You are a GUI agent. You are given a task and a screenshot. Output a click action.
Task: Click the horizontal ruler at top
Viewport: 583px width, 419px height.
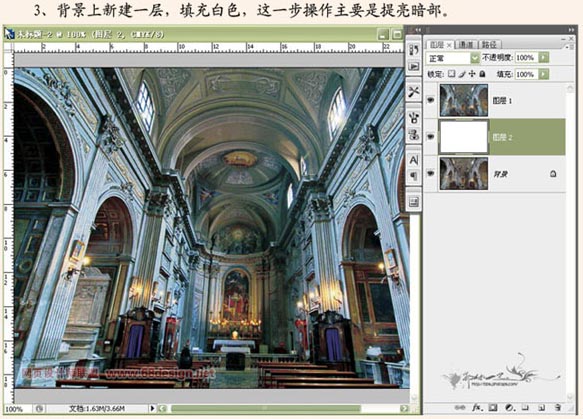coord(208,47)
